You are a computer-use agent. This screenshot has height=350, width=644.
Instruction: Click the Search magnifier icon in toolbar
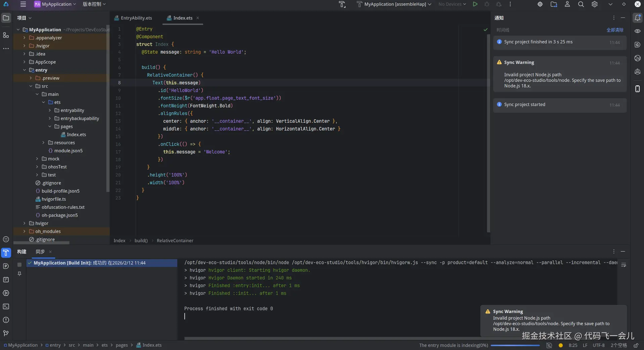[581, 4]
